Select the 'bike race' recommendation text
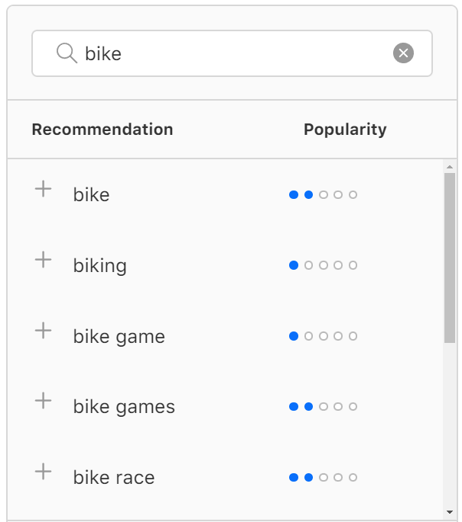The image size is (462, 522). point(114,477)
